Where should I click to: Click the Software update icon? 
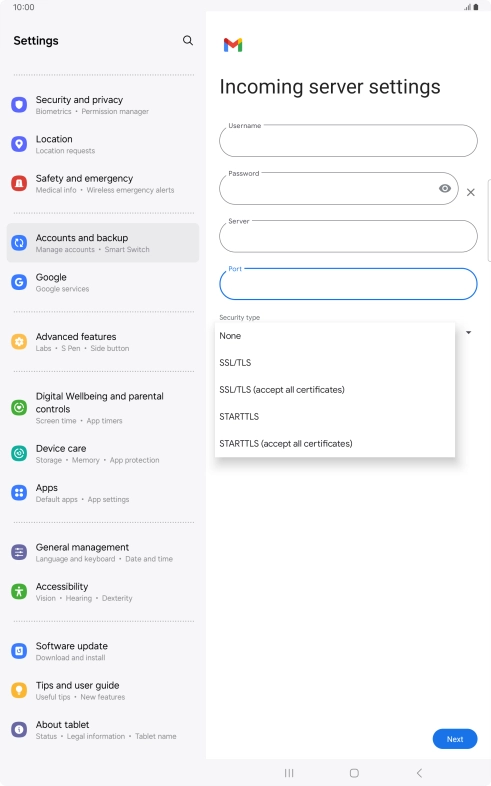19,651
